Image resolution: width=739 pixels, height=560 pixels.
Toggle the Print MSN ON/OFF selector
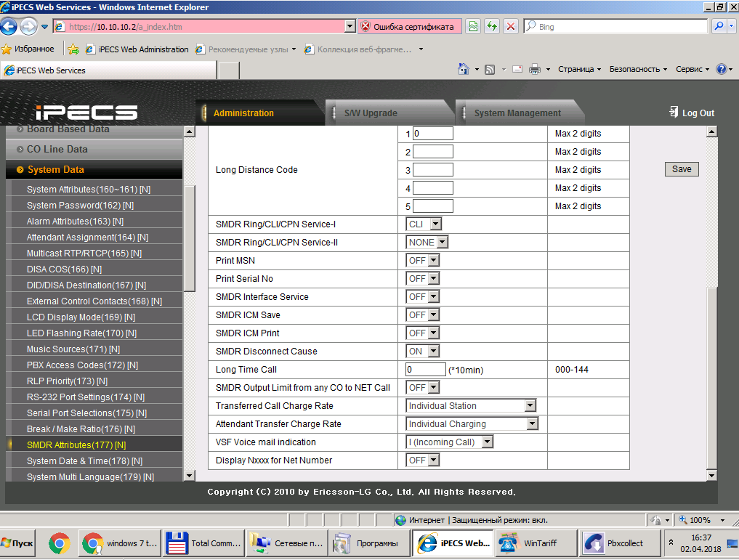(422, 261)
